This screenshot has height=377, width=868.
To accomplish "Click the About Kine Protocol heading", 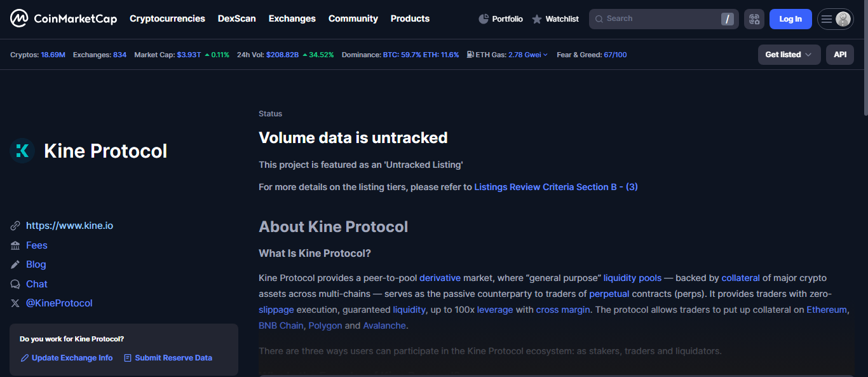I will [x=334, y=227].
